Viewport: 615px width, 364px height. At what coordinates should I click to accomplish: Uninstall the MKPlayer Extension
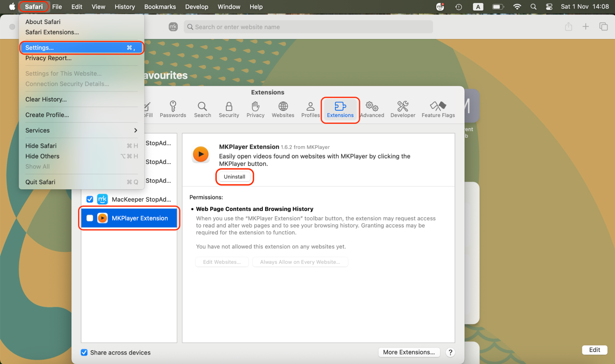pos(234,176)
